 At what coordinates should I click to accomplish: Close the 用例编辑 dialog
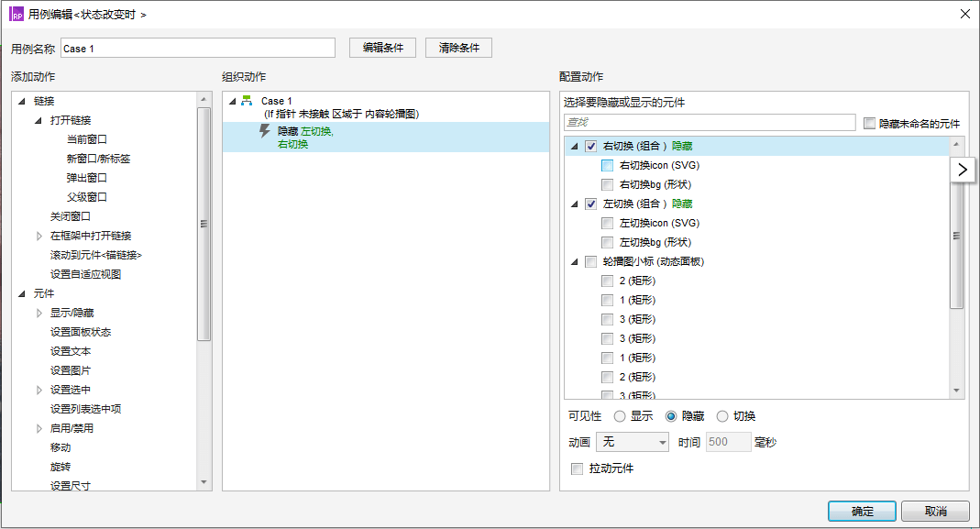pyautogui.click(x=965, y=14)
